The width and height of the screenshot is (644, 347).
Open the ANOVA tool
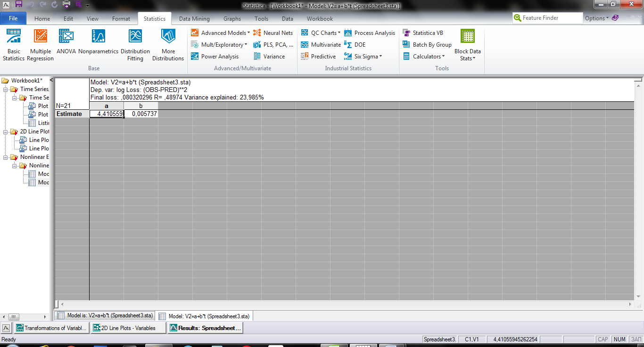point(66,42)
